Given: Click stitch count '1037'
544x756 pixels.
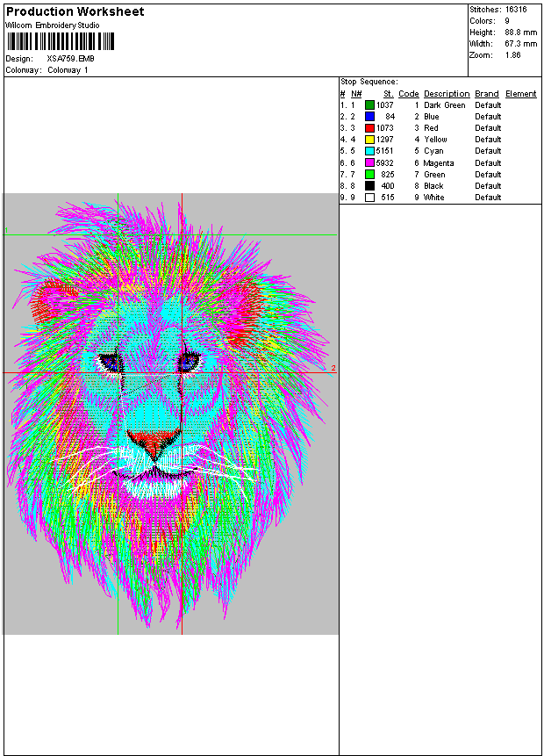Looking at the screenshot, I should point(385,105).
